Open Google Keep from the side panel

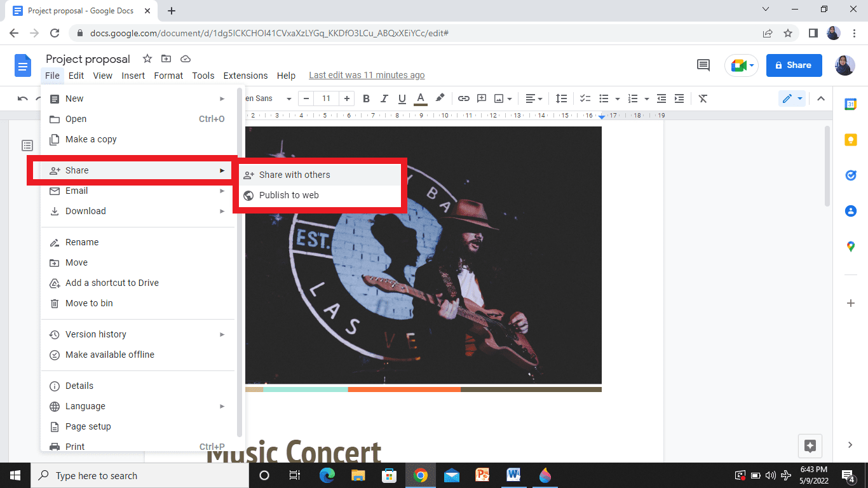(851, 140)
